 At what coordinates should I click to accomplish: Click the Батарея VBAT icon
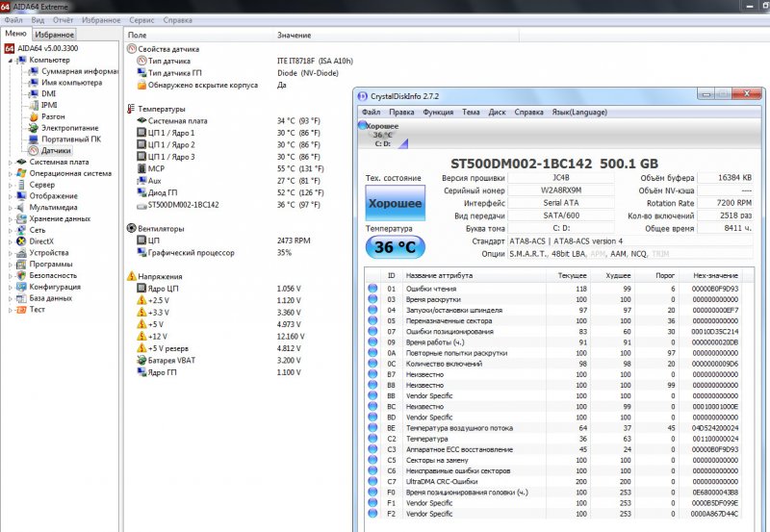pos(141,360)
